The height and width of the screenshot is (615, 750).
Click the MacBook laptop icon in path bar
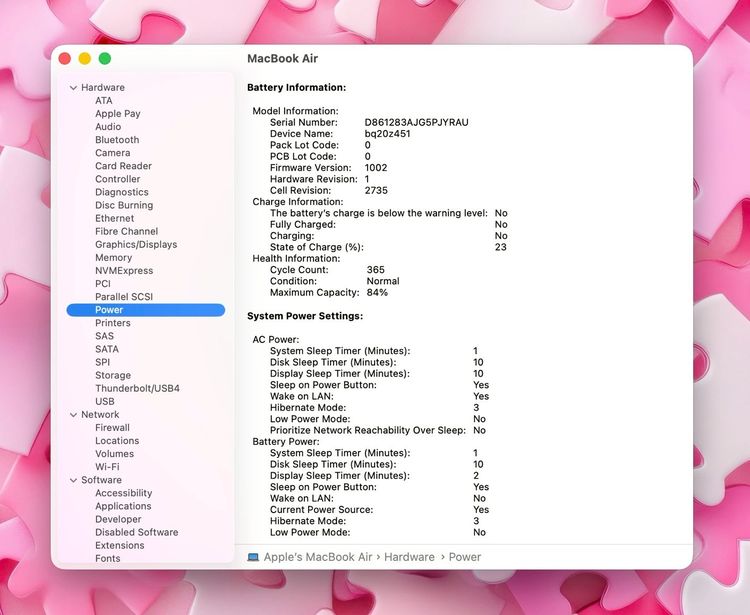[253, 557]
